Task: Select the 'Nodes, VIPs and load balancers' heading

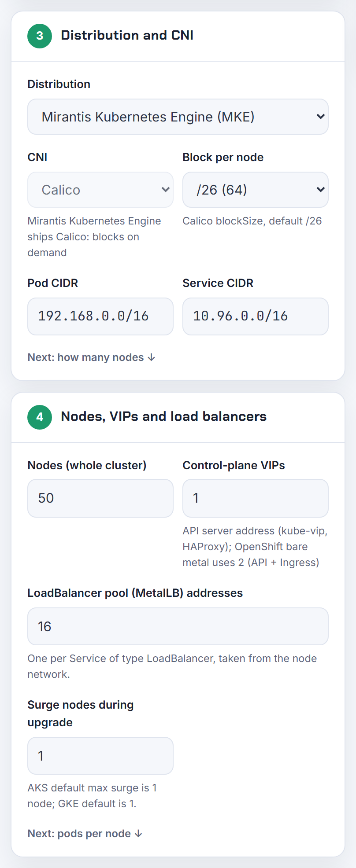Action: [x=164, y=416]
